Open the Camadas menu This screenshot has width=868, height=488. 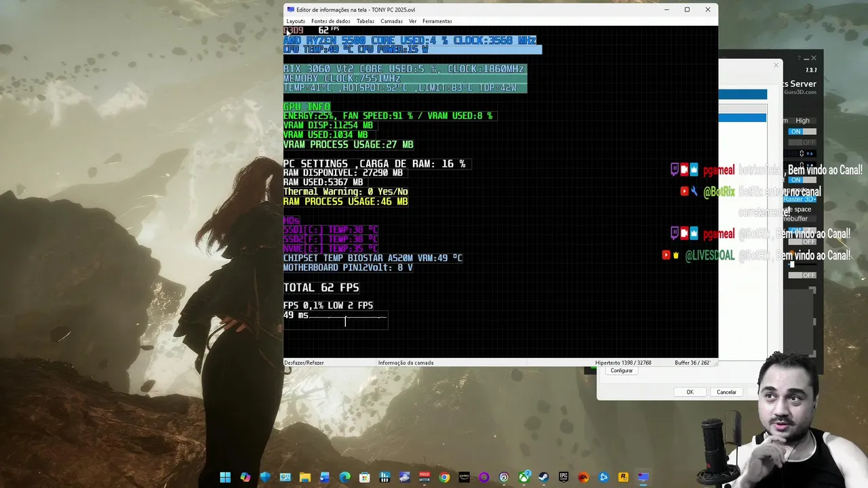pyautogui.click(x=391, y=21)
